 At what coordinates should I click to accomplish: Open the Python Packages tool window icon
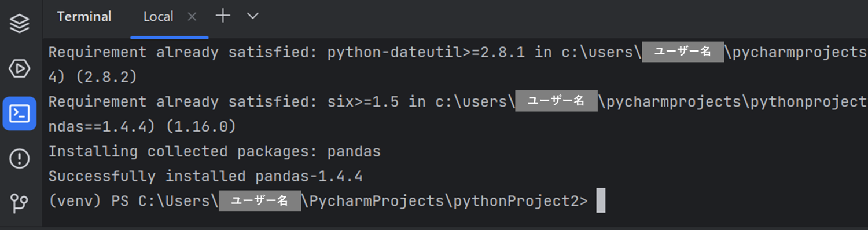point(20,24)
